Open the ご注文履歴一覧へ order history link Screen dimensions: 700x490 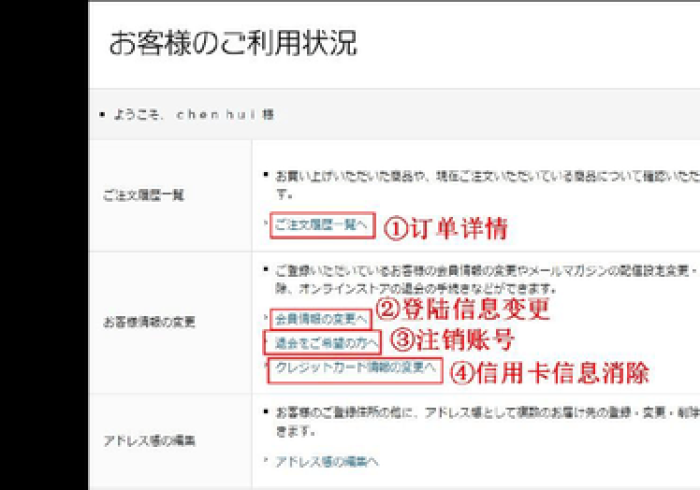click(x=321, y=224)
